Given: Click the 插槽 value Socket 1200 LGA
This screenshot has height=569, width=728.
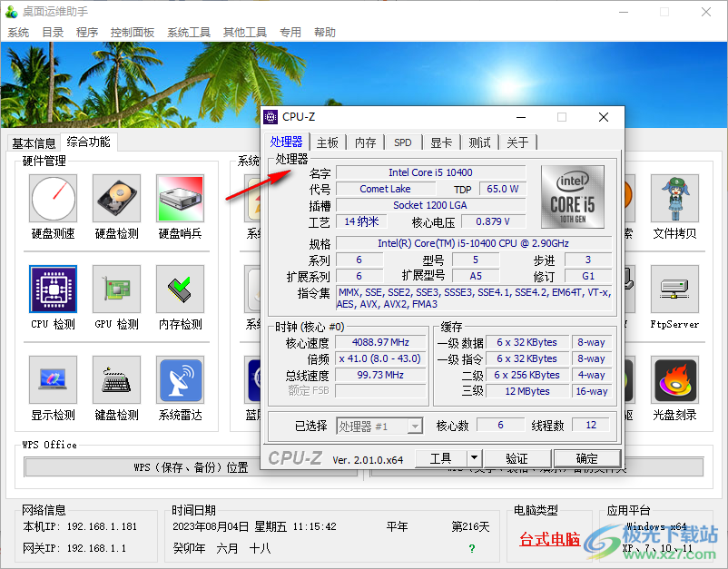Looking at the screenshot, I should (430, 205).
